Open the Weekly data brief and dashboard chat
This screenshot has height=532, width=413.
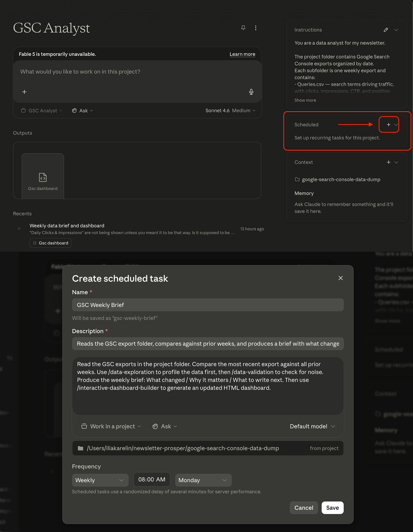(67, 226)
